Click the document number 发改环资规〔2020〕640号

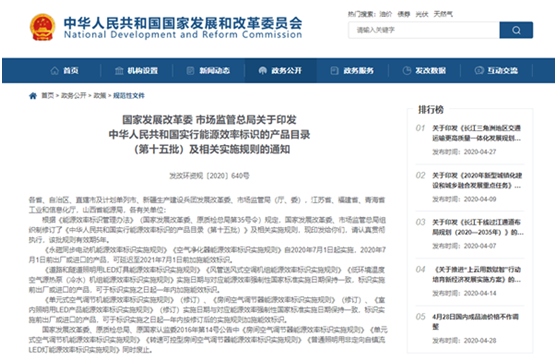(x=209, y=176)
